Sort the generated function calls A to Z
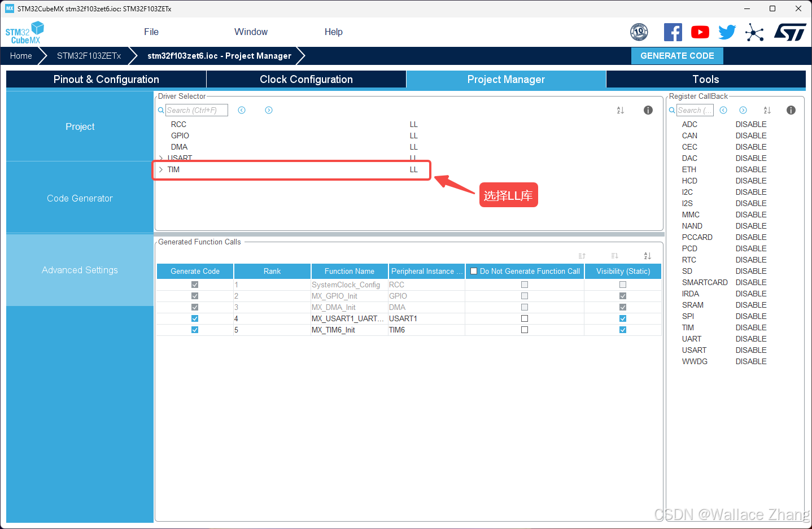Screen dimensions: 812x529 [648, 256]
